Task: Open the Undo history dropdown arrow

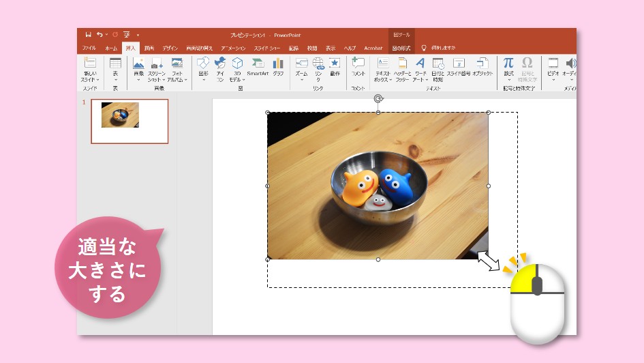Action: 106,35
